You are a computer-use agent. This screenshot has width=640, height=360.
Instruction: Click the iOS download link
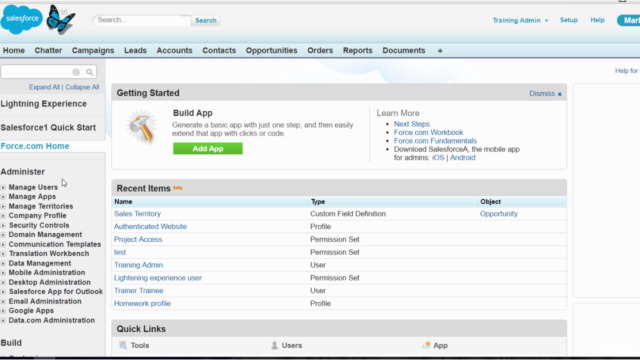coord(438,158)
